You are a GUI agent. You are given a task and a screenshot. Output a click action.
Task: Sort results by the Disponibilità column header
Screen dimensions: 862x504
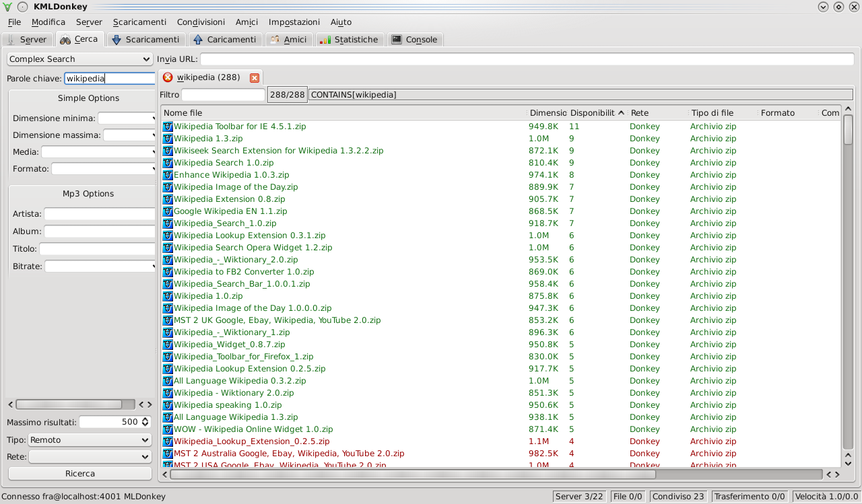pyautogui.click(x=597, y=113)
